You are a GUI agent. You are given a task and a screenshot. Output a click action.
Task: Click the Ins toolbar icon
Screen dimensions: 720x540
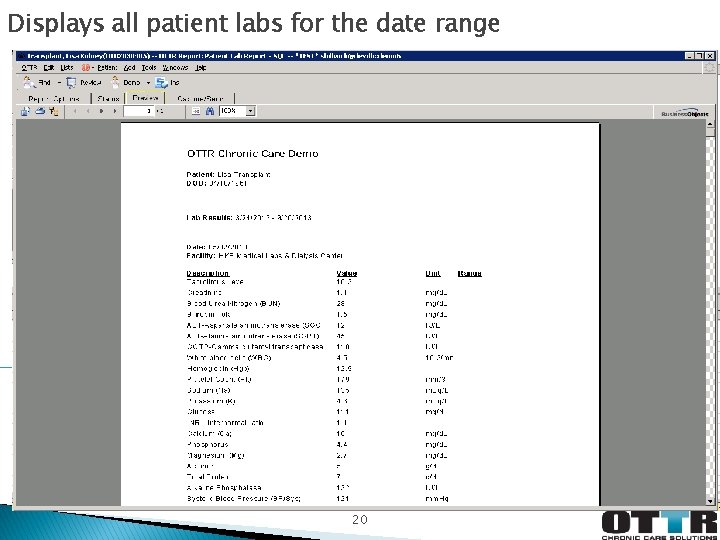pos(161,83)
